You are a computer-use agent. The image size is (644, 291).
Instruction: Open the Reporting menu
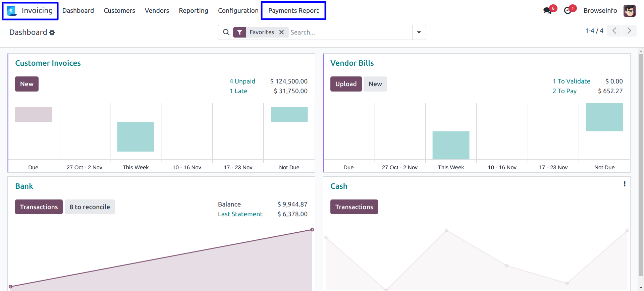(194, 11)
